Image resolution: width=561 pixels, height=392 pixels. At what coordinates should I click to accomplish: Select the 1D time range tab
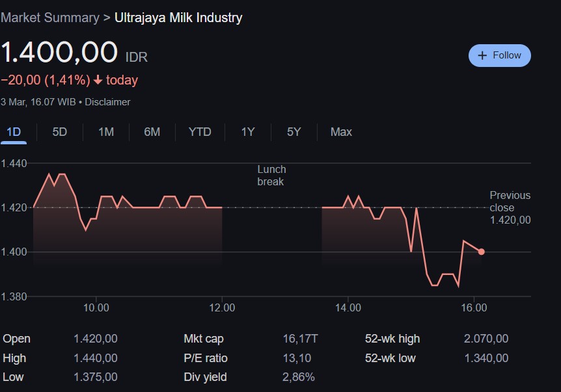14,132
